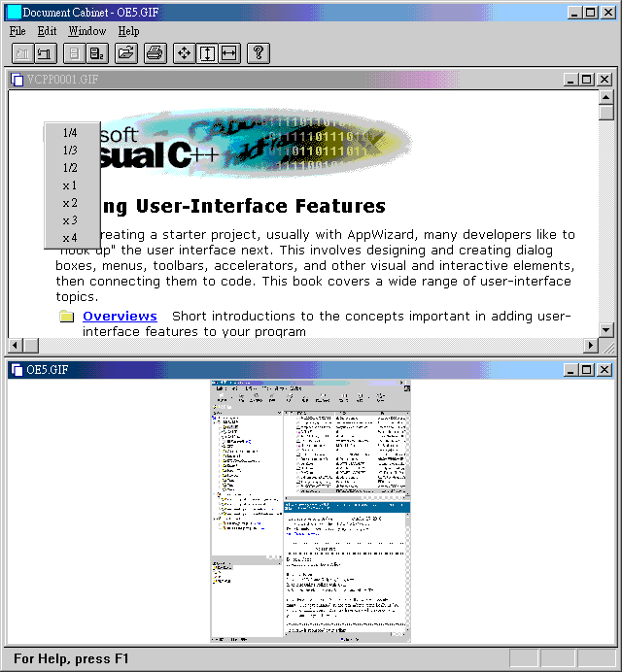Toggle the fit-to-width horizontal arrow button
This screenshot has height=672, width=622.
coord(229,52)
